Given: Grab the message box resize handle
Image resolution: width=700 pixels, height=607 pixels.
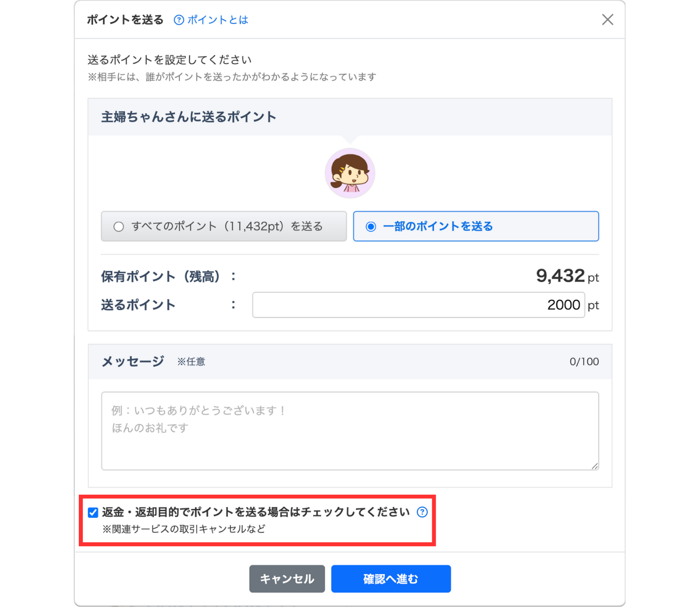Looking at the screenshot, I should 594,466.
